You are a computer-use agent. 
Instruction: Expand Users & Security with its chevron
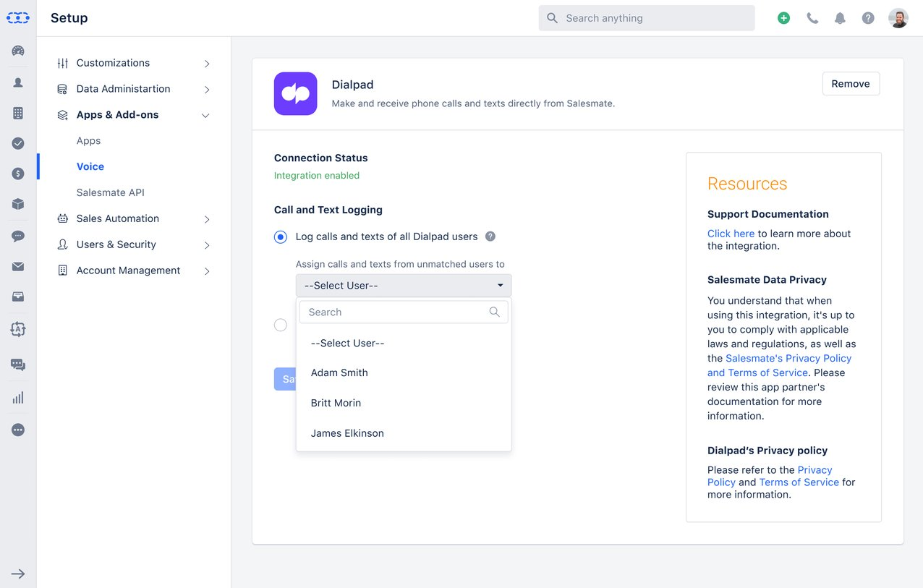207,245
